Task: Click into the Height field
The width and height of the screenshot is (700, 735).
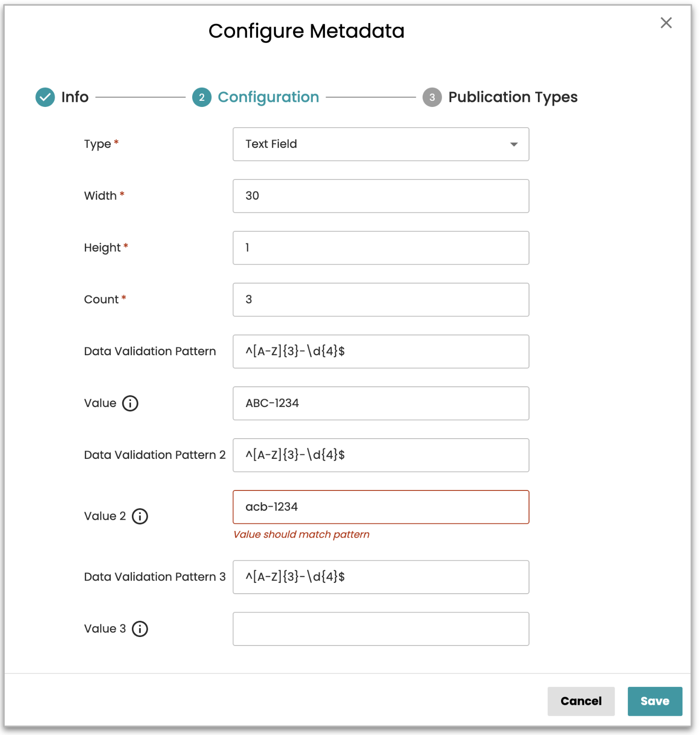Action: point(381,248)
